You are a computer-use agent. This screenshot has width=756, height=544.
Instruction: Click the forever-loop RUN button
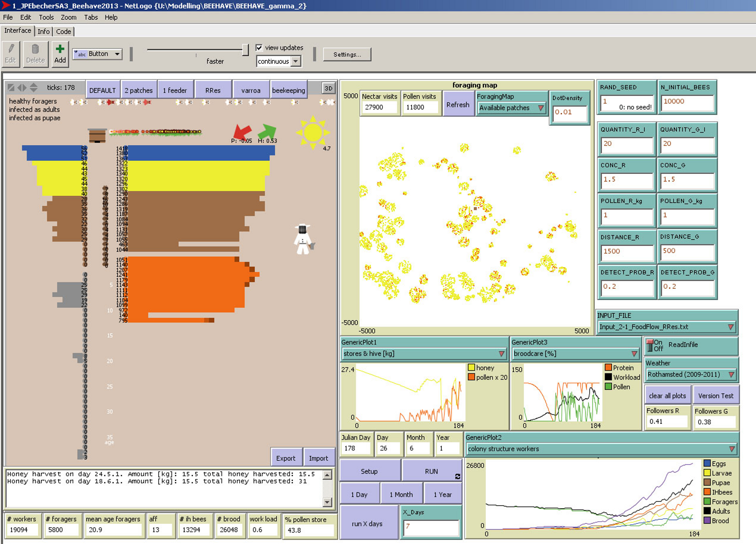432,471
